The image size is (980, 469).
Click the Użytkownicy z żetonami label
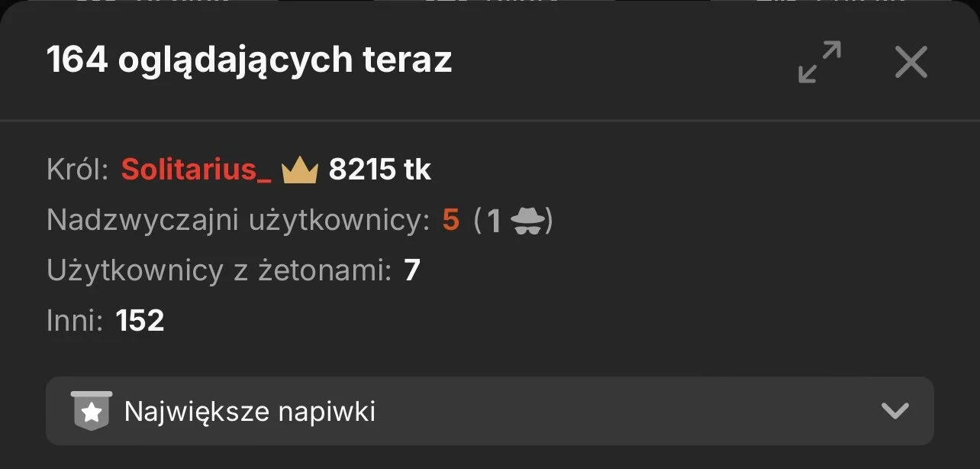pyautogui.click(x=220, y=270)
